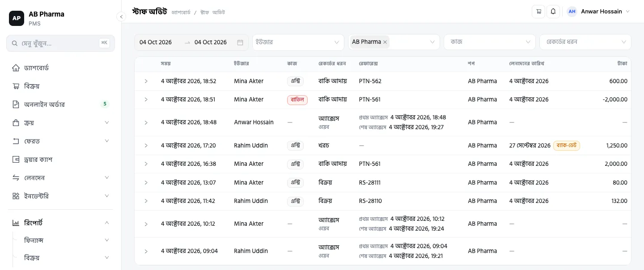
Task: Click the রিপোর্ট chart icon in sidebar
Action: pos(16,223)
